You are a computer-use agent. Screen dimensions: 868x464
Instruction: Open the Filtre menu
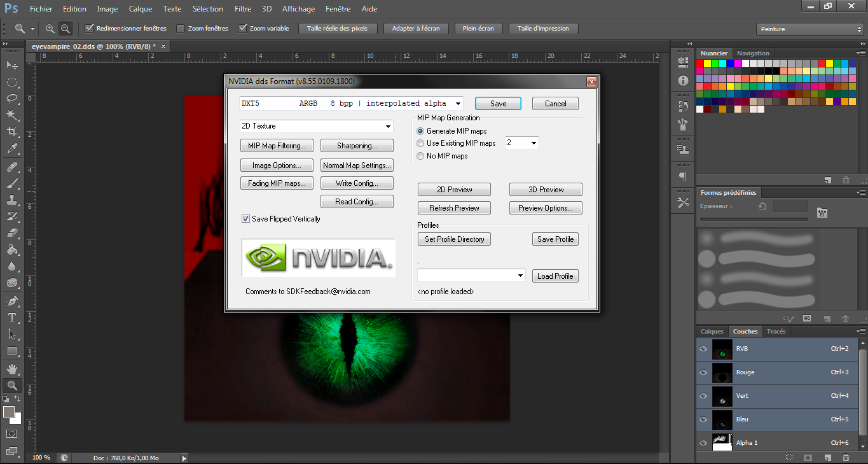click(243, 8)
